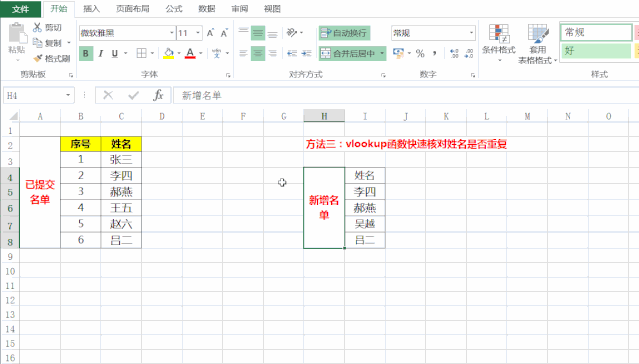Decrease font size with smaller A
Viewport: 639px width, 364px height.
point(224,33)
